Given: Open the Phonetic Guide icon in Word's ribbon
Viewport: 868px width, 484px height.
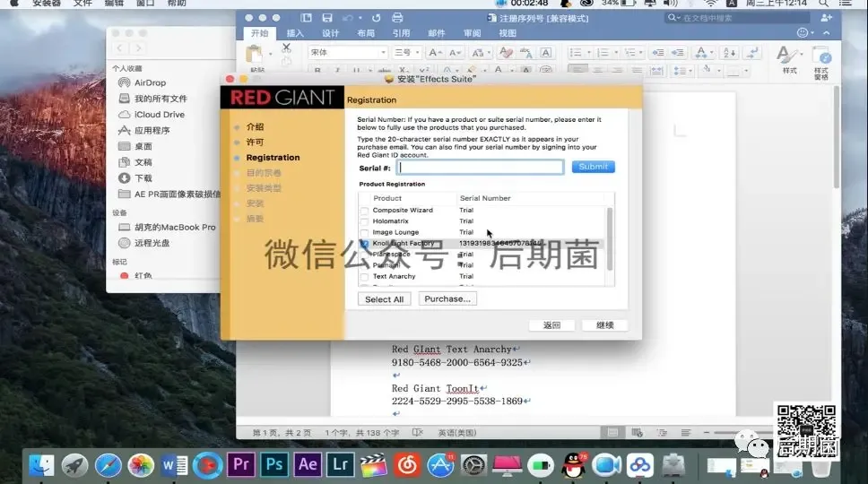Looking at the screenshot, I should click(x=525, y=53).
